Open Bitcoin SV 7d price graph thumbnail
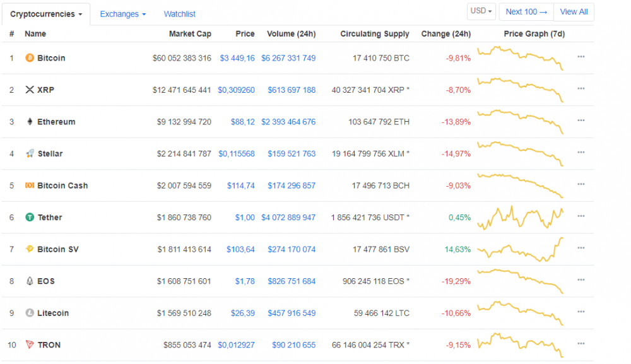The image size is (631, 364). (521, 249)
